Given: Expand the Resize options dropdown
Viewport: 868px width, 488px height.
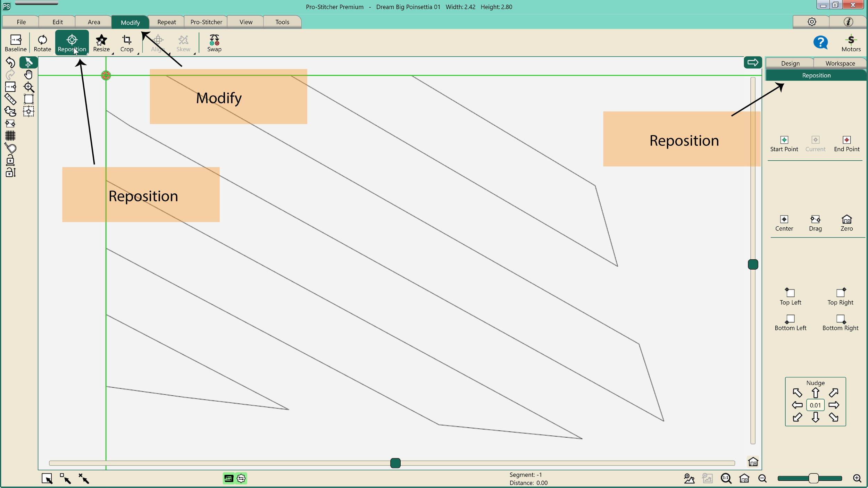Looking at the screenshot, I should (112, 53).
